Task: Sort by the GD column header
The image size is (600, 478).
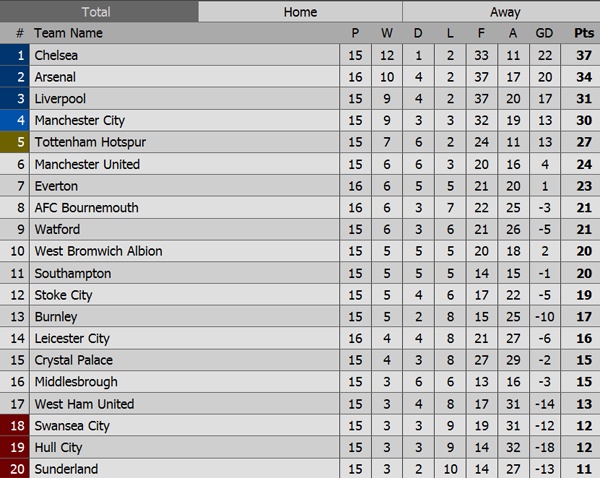Action: [545, 33]
